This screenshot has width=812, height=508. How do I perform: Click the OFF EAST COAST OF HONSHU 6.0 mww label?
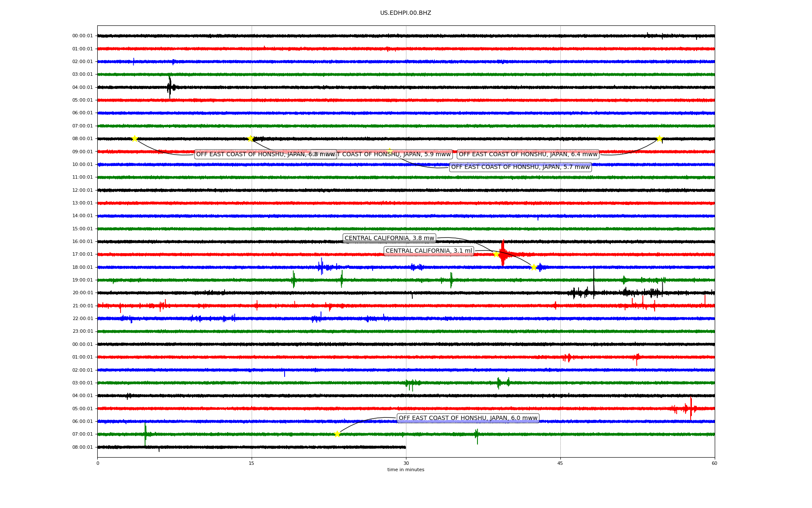(468, 418)
